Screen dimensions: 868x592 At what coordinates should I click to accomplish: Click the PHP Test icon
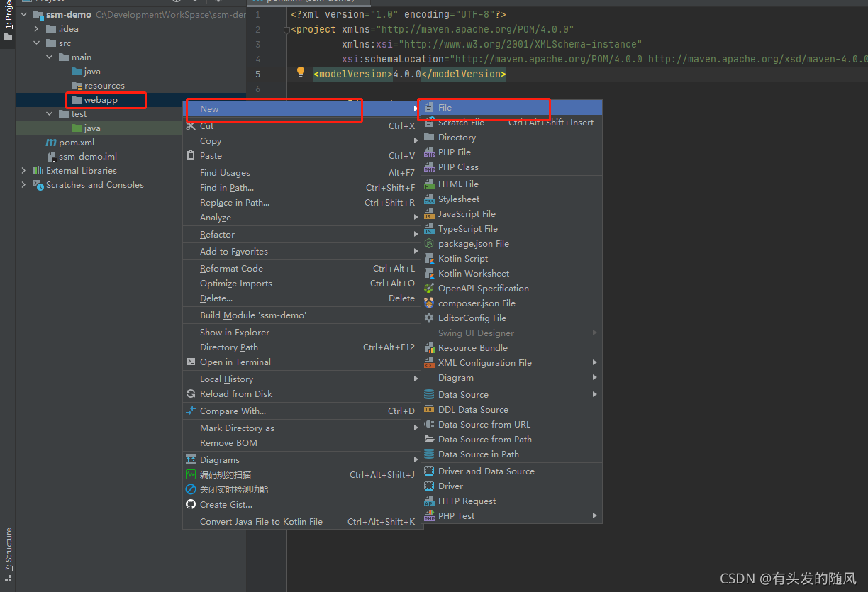pos(429,516)
